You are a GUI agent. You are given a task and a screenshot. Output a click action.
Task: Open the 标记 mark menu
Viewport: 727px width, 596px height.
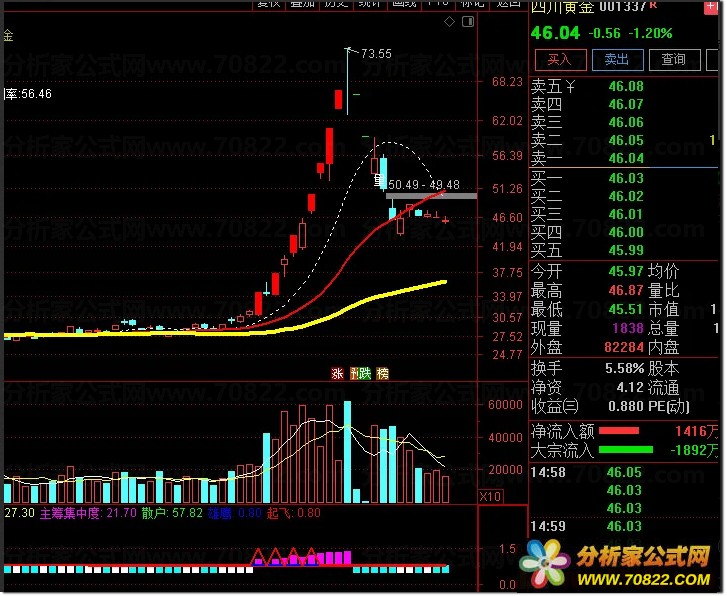tap(472, 4)
